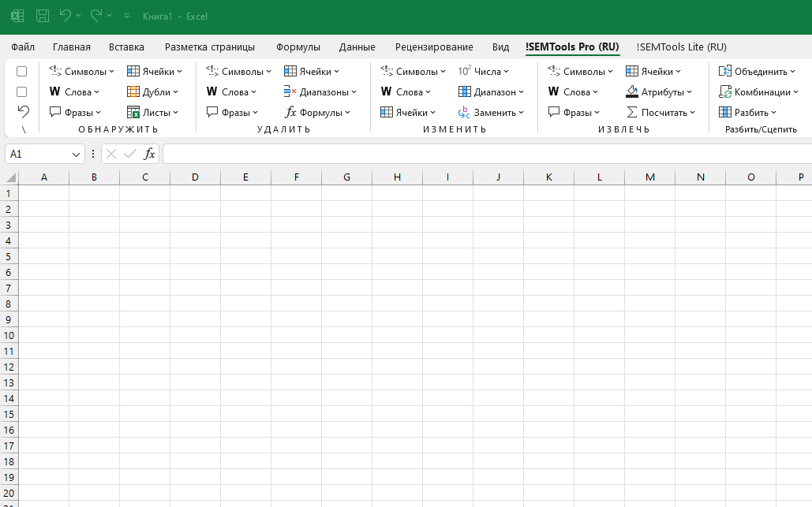812x507 pixels.
Task: Open Листы tool in ОБНАРУЖИТЬ group
Action: click(153, 113)
